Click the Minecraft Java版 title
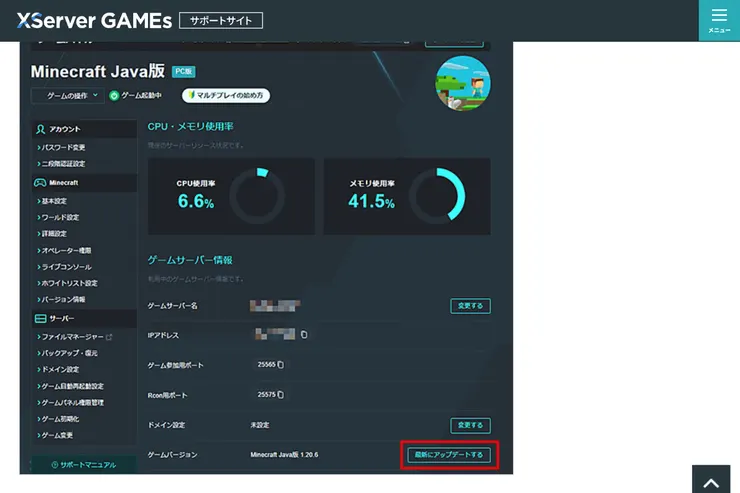 pos(98,72)
